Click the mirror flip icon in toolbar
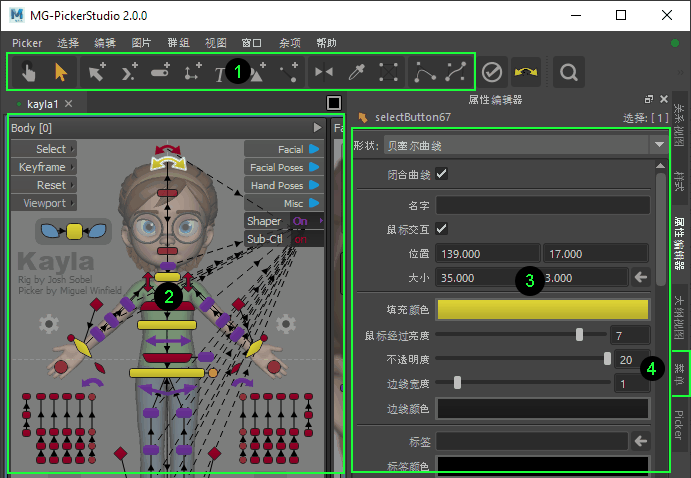The height and width of the screenshot is (478, 691). [x=324, y=71]
